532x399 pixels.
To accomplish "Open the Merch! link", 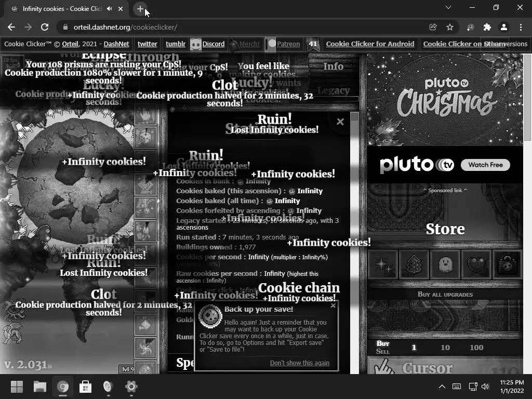I will click(249, 44).
